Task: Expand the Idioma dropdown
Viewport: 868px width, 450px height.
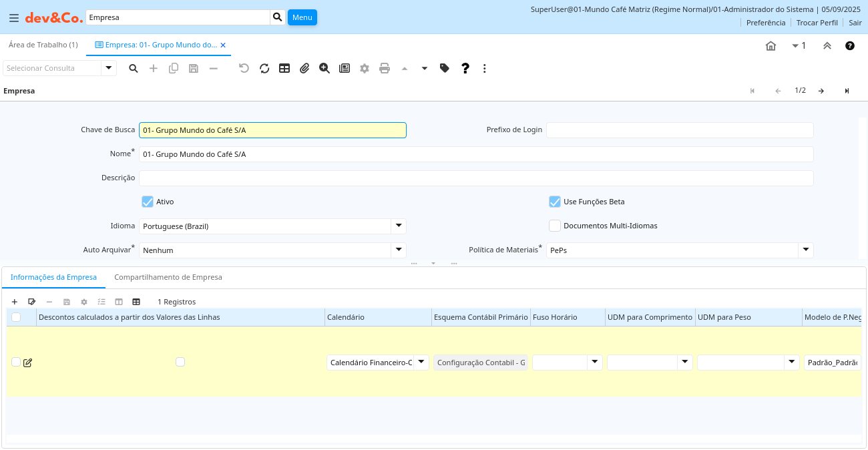Action: click(398, 226)
